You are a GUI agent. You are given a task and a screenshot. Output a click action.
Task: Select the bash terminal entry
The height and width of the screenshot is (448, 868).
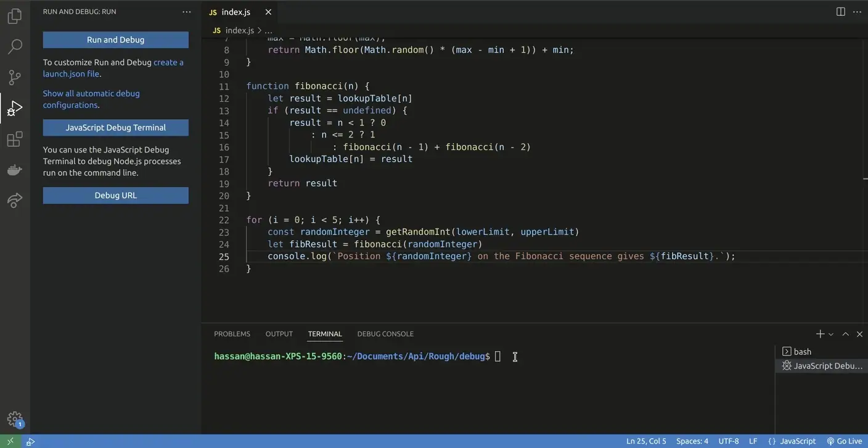coord(821,351)
